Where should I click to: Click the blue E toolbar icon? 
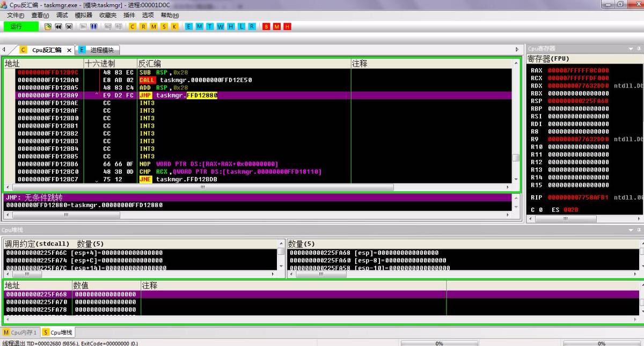click(189, 26)
